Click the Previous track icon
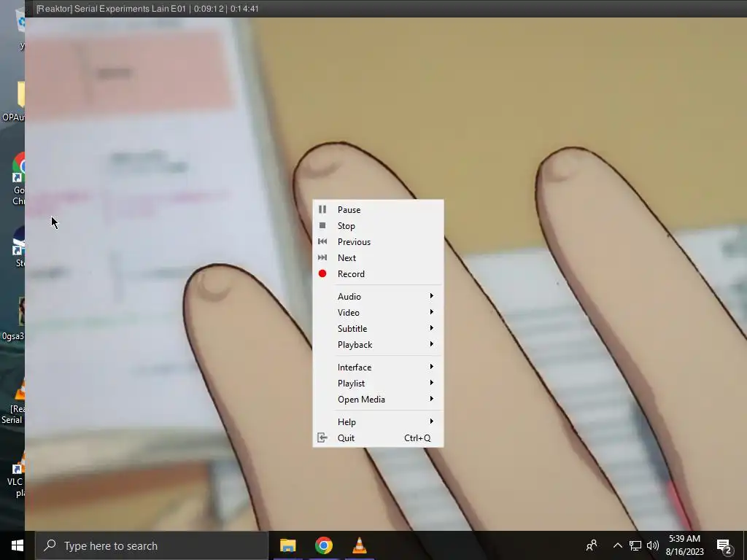This screenshot has height=560, width=747. pyautogui.click(x=322, y=241)
